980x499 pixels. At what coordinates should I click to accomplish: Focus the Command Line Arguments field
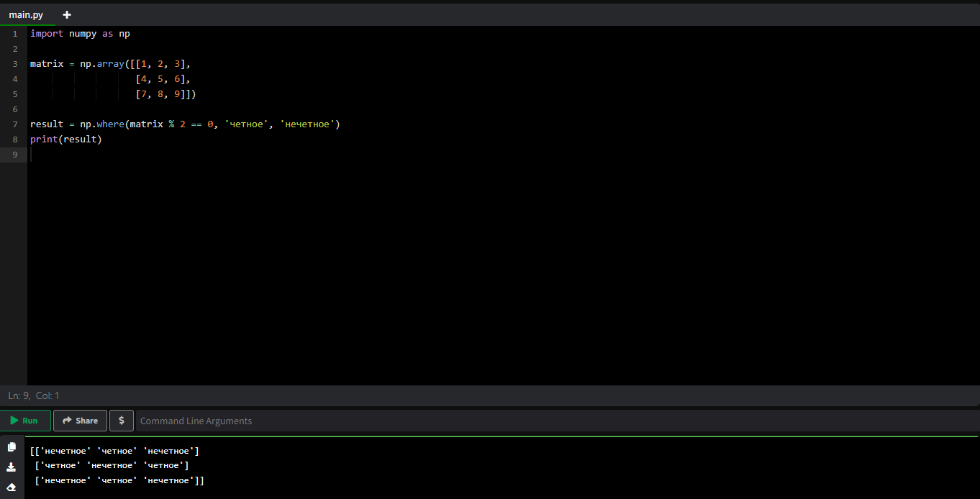558,421
